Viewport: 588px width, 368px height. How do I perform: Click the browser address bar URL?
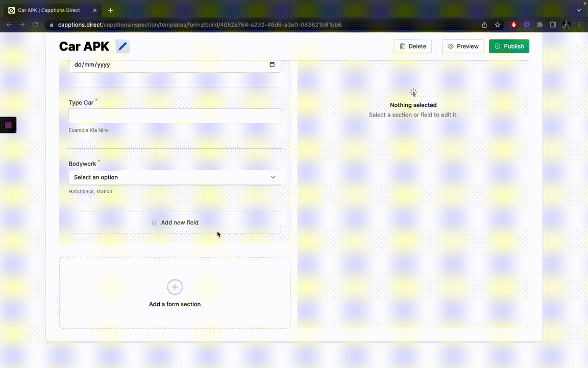click(200, 25)
